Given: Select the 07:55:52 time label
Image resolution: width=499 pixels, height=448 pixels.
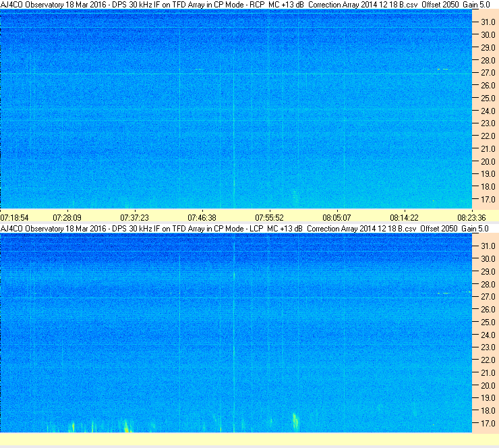Looking at the screenshot, I should [270, 218].
